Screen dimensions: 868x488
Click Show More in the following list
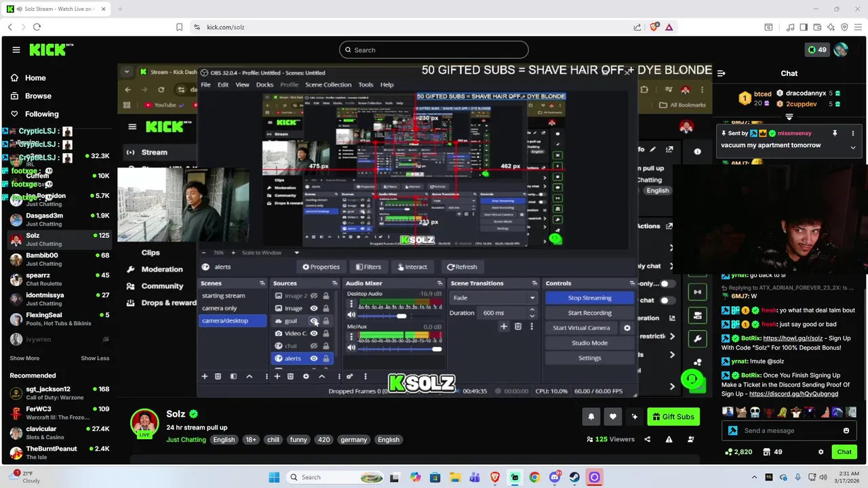click(x=24, y=358)
